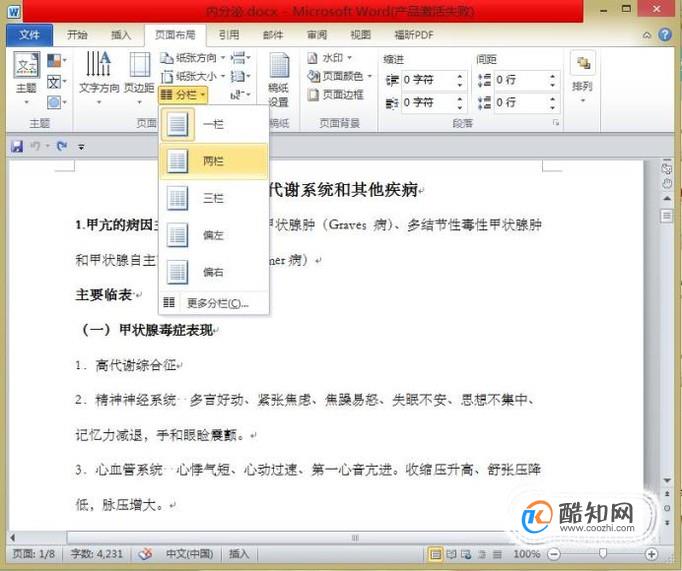The height and width of the screenshot is (571, 682).
Task: Click the zoom slider handle
Action: [602, 554]
